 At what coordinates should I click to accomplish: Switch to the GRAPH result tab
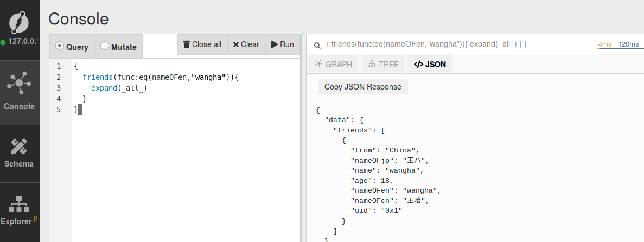click(334, 64)
